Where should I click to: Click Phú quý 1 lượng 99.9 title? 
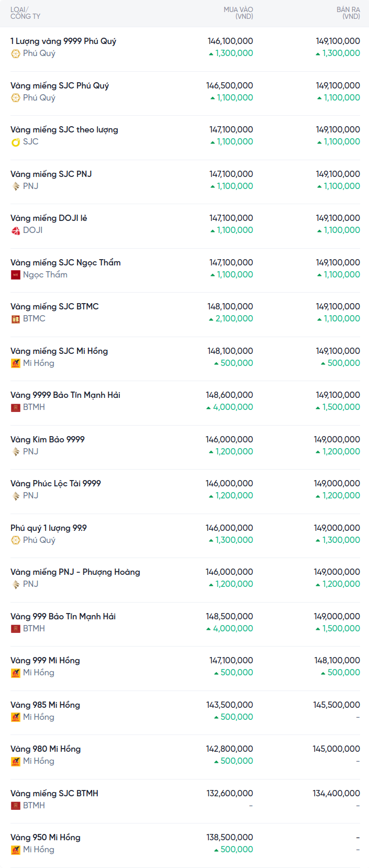click(x=49, y=528)
